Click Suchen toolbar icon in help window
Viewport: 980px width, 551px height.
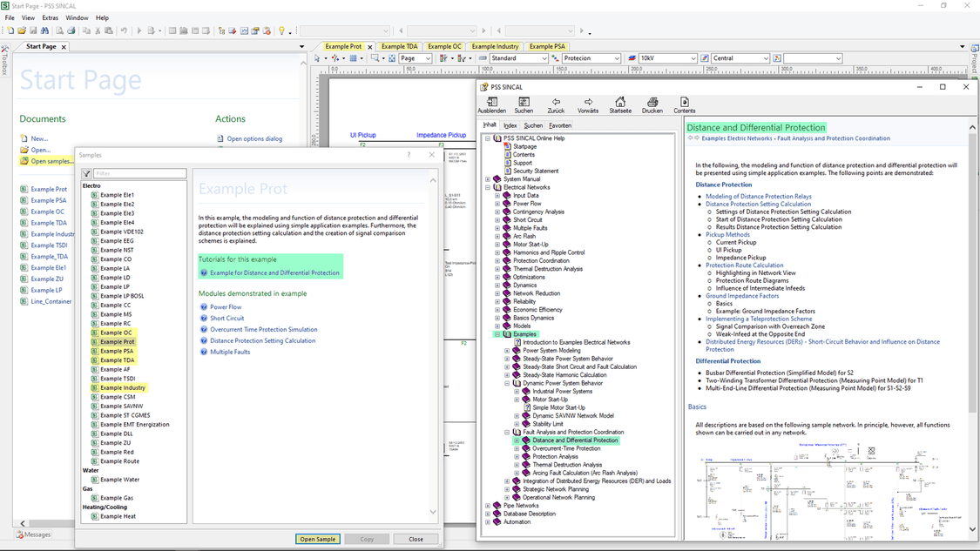(x=524, y=105)
